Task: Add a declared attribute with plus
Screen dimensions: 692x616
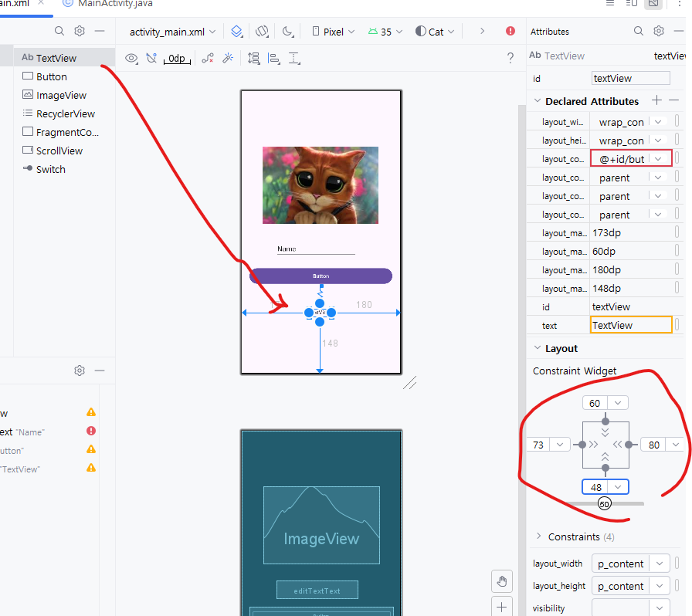Action: click(656, 100)
